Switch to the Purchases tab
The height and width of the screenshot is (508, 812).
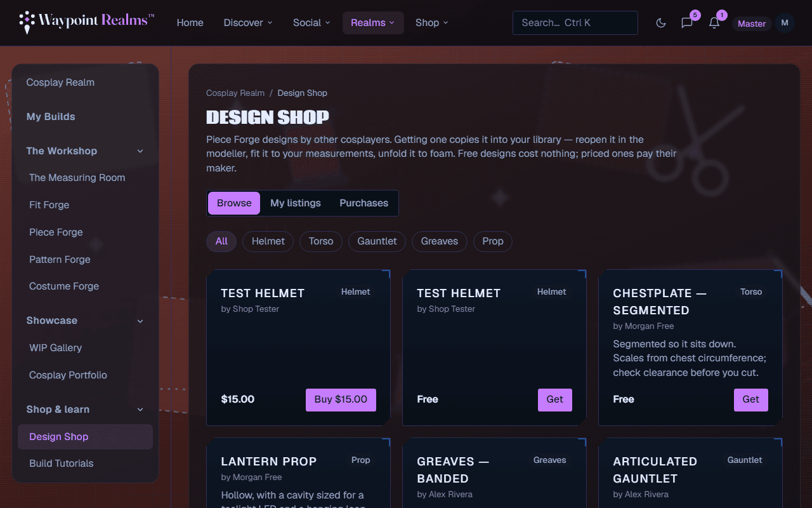click(x=364, y=203)
